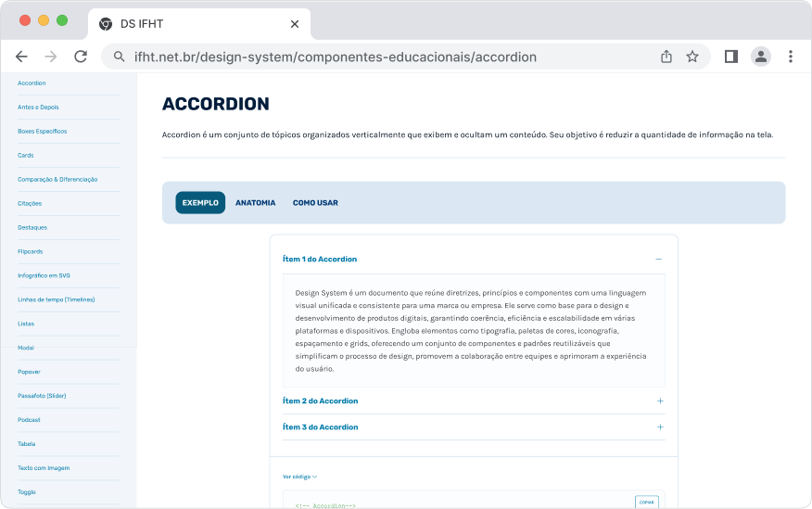
Task: Open Tabela in the sidebar
Action: pyautogui.click(x=26, y=444)
